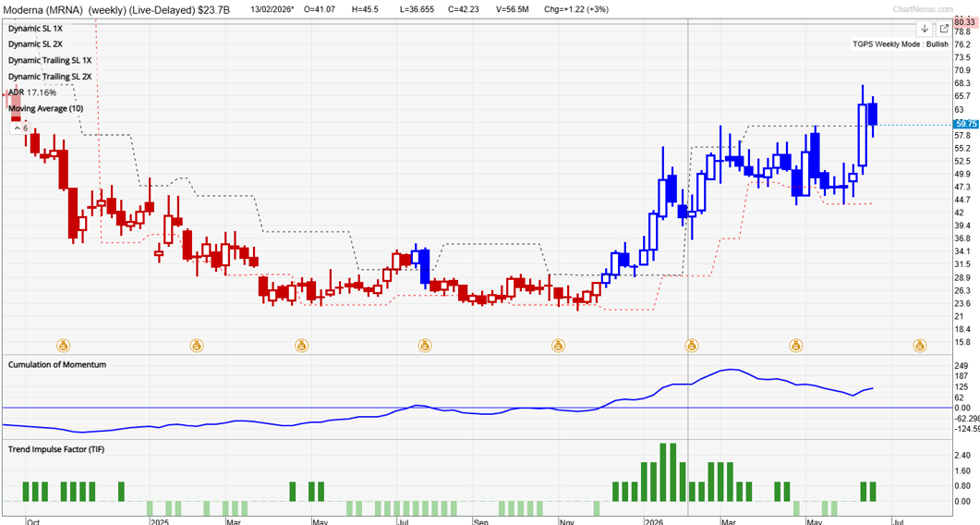The image size is (980, 525).
Task: Click the ADR 17.16% indicator label
Action: point(32,92)
